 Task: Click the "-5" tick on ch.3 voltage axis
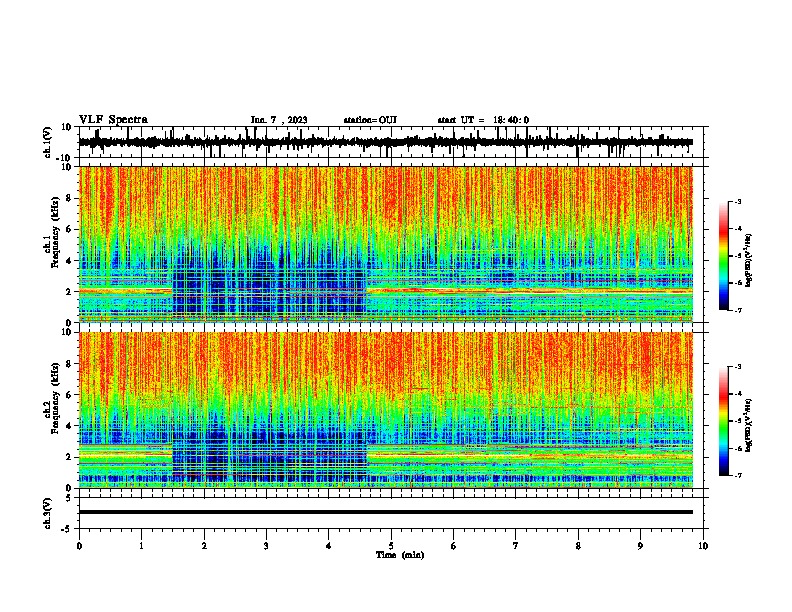[67, 529]
